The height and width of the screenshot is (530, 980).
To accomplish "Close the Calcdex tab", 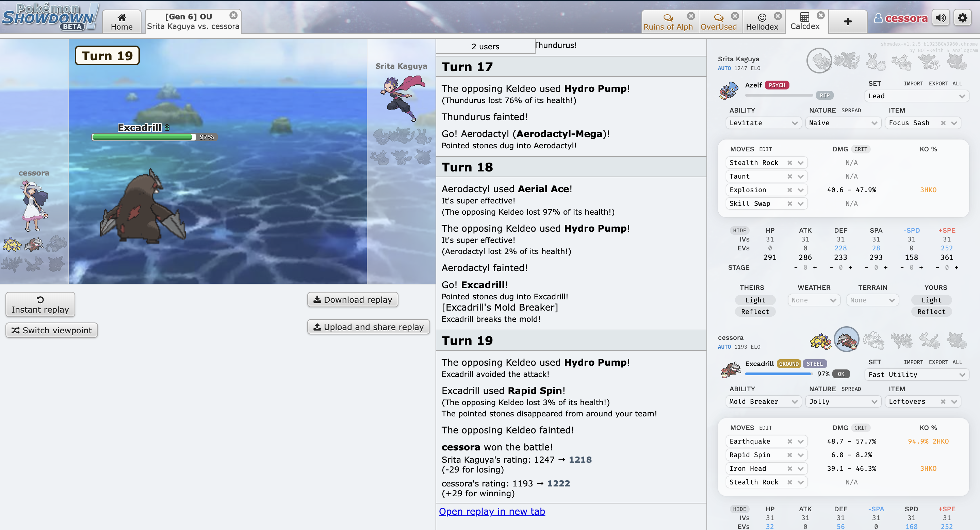I will coord(821,15).
